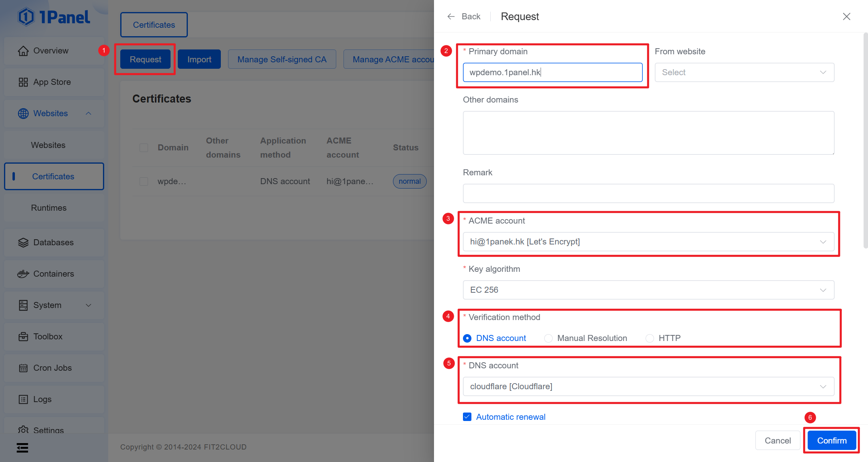Image resolution: width=868 pixels, height=462 pixels.
Task: Expand the Key algorithm EC 256 dropdown
Action: [x=648, y=290]
